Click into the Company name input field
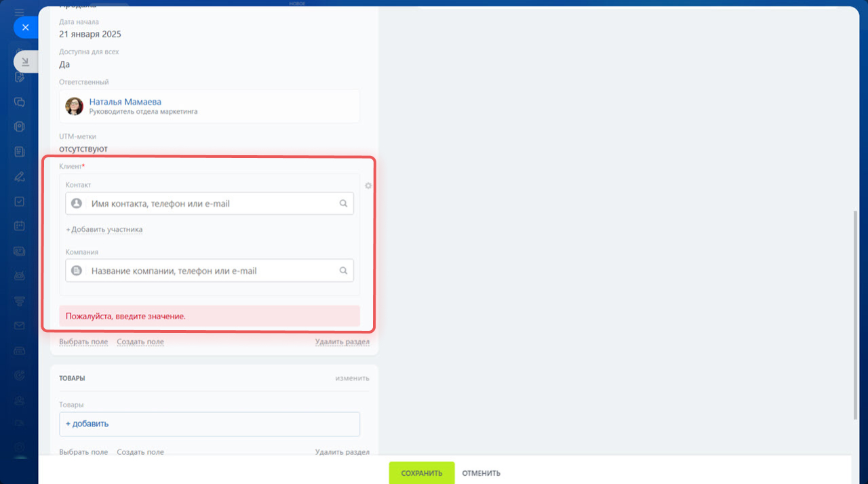Viewport: 868px width, 484px height. point(210,270)
